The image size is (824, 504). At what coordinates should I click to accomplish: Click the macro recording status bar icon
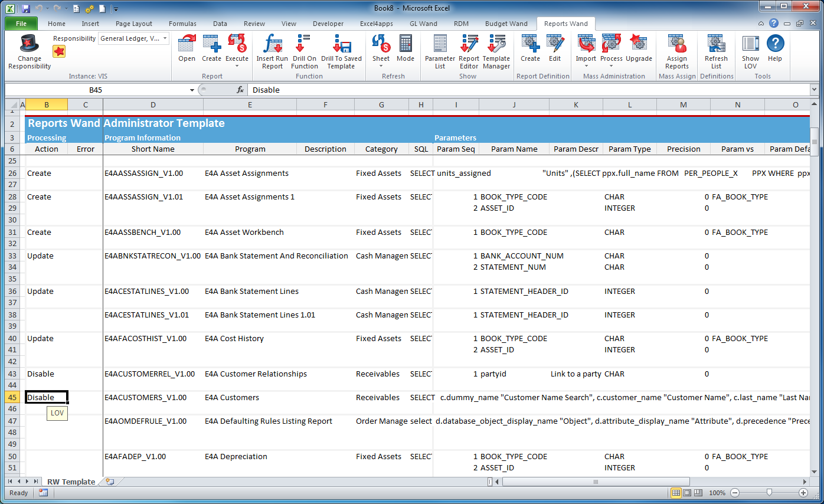coord(43,493)
